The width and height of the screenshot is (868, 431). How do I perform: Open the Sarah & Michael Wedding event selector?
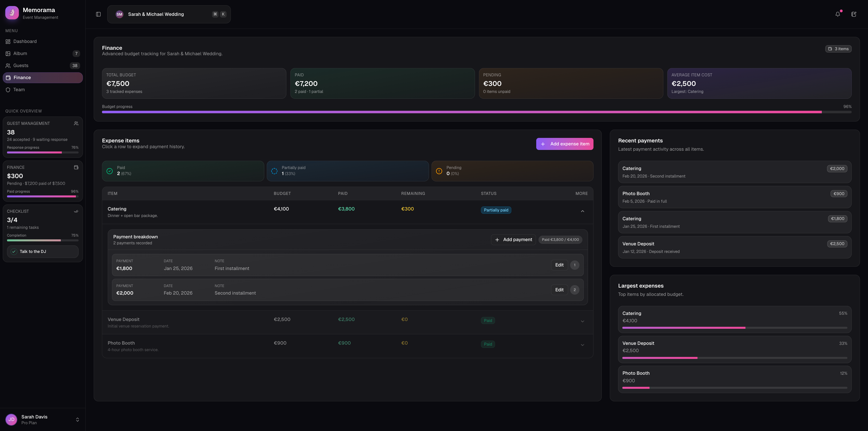click(x=169, y=14)
